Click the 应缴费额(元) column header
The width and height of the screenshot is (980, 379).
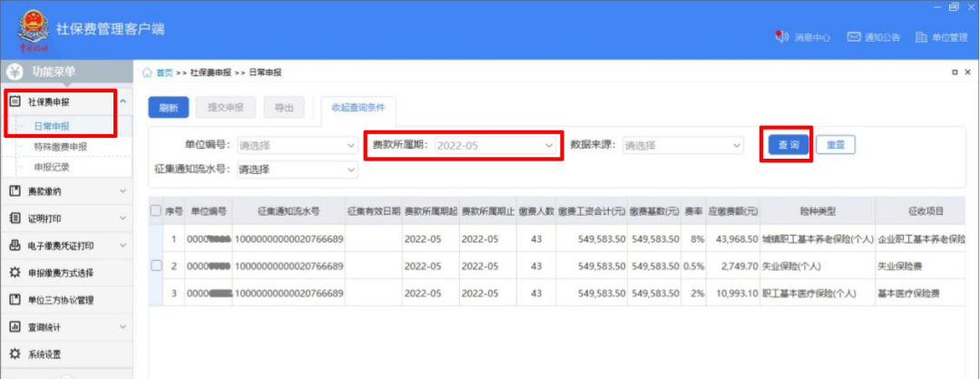733,211
